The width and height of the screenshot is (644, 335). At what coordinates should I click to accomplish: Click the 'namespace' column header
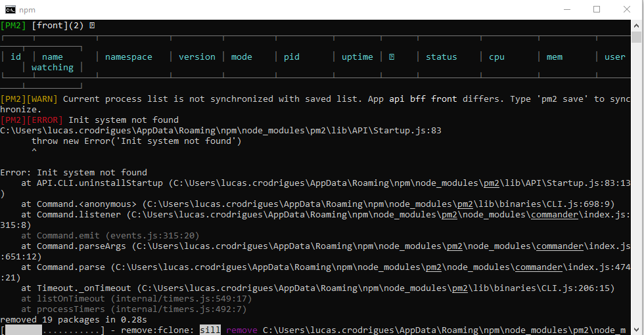[x=129, y=57]
